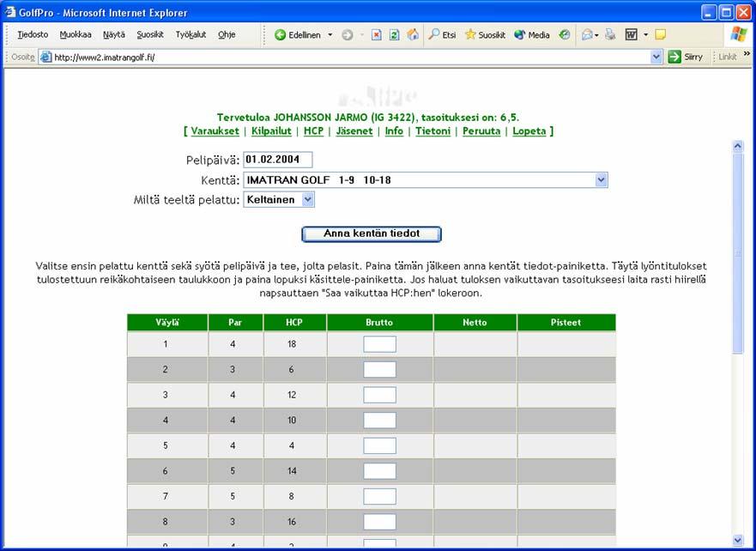Screen dimensions: 756x551
Task: Click the page scrollbar down arrow
Action: tap(738, 540)
